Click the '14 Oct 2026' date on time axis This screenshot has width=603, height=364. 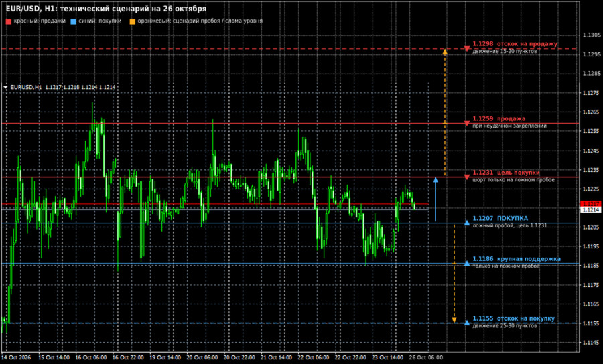[17, 357]
